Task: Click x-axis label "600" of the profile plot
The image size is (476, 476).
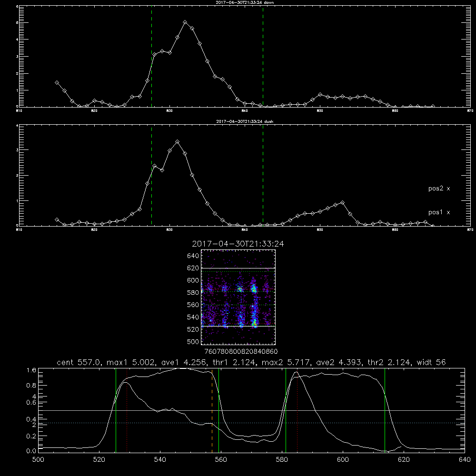Action: click(x=343, y=460)
